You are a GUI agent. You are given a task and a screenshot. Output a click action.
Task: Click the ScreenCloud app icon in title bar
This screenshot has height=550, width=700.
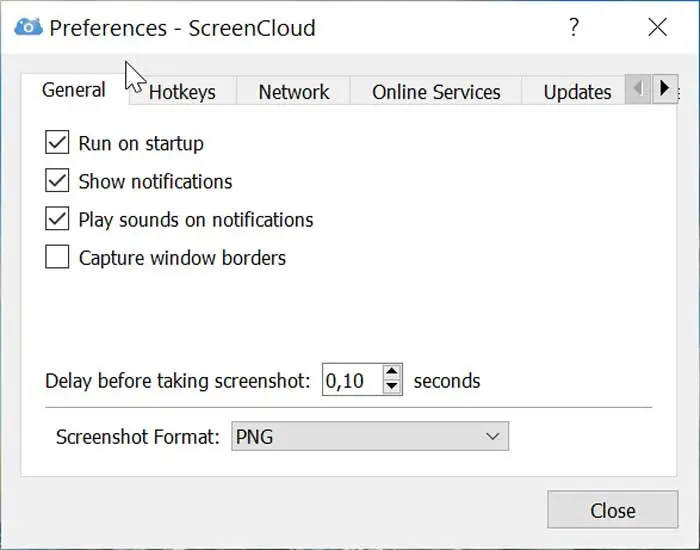tap(28, 27)
